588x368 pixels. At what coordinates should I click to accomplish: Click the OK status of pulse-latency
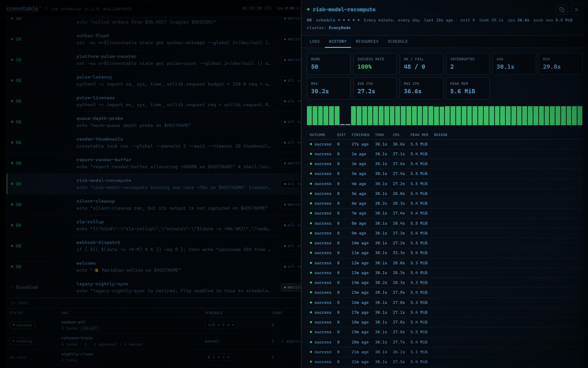point(16,80)
